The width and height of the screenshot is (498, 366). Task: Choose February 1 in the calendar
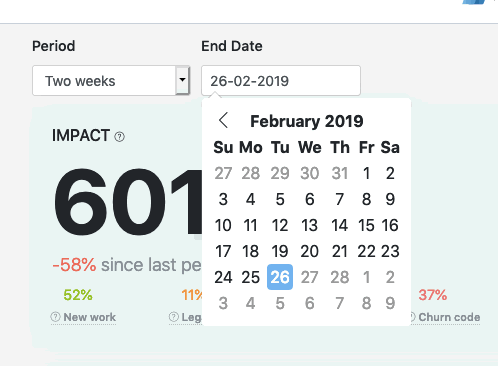[x=366, y=173]
